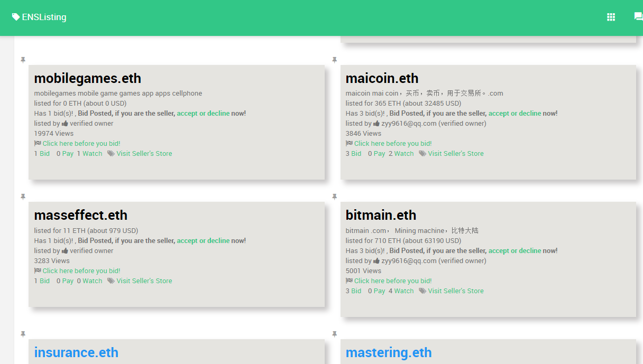Click 'Click here before you bid!' in maicoin.eth

point(393,143)
